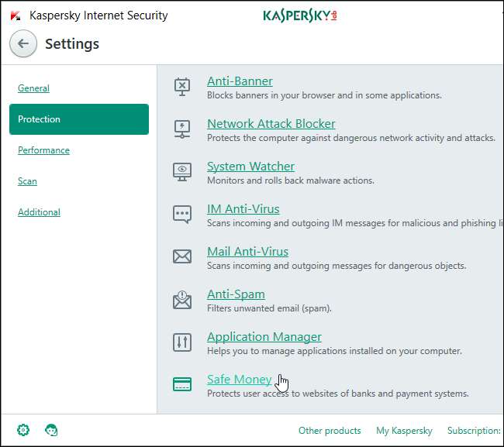Click 'Scans incoming and outgoing IM messages' text

(x=354, y=223)
